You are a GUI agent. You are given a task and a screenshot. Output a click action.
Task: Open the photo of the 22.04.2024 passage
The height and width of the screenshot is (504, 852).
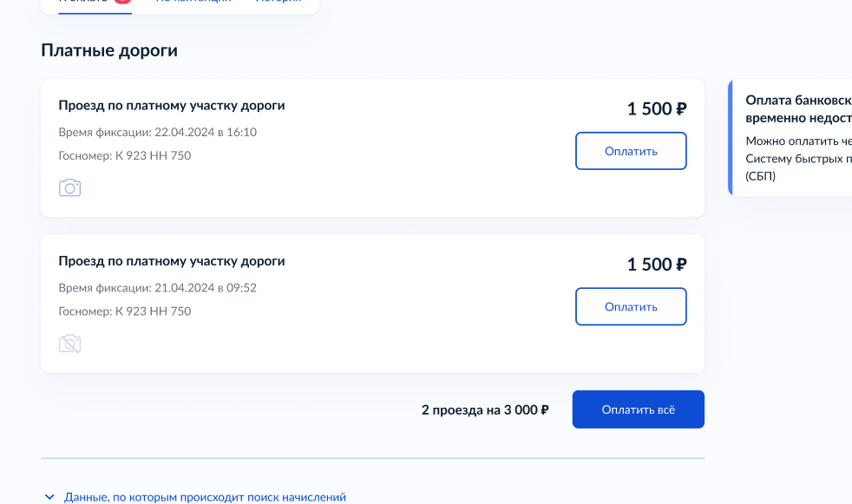click(69, 187)
